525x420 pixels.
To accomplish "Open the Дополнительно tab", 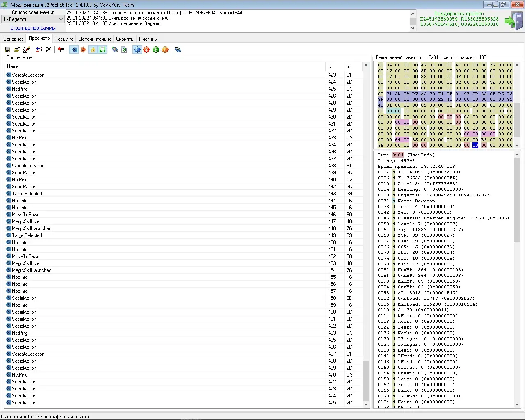I will (x=95, y=39).
